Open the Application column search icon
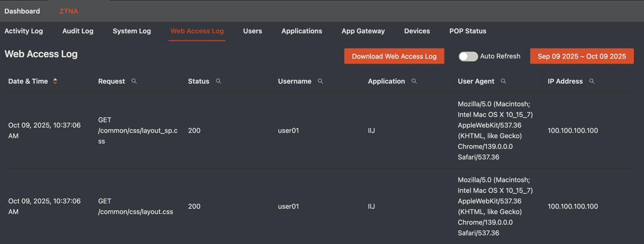This screenshot has height=244, width=644. tap(414, 81)
